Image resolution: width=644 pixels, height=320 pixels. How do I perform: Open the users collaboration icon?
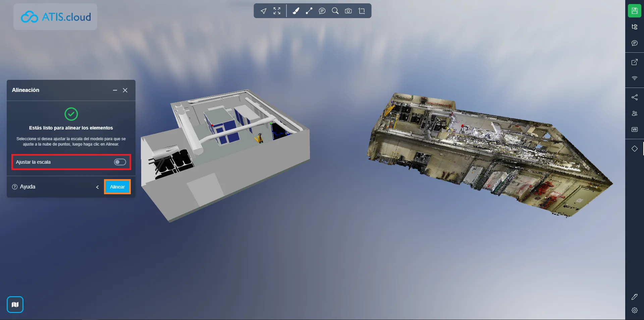pyautogui.click(x=635, y=113)
